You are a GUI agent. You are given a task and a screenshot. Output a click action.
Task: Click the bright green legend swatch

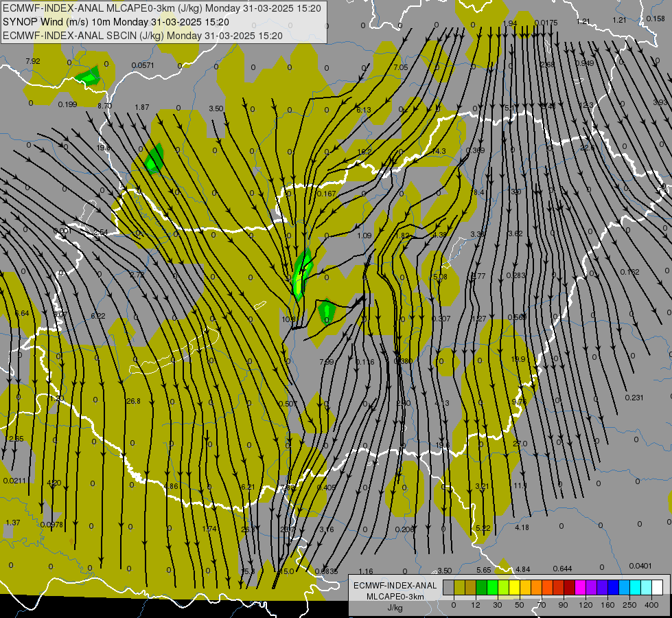[492, 588]
